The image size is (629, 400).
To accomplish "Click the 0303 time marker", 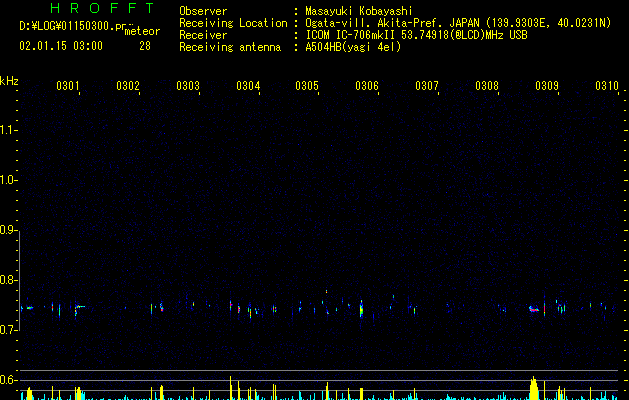I will coord(188,86).
